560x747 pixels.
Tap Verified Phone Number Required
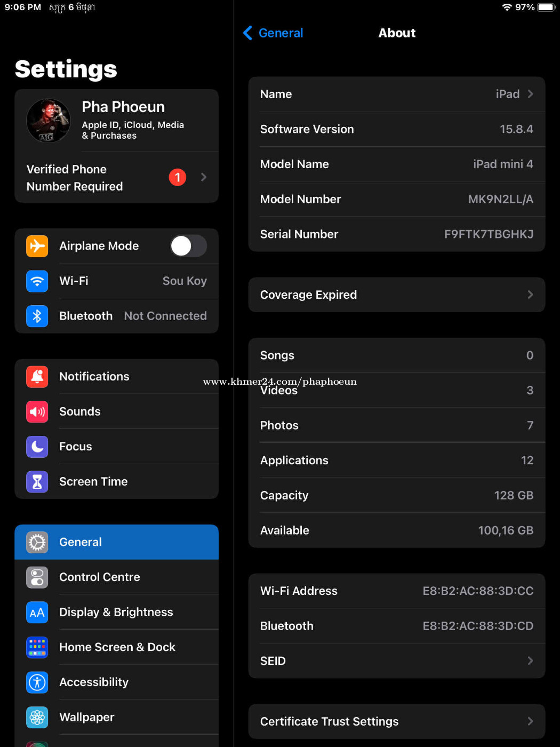[x=117, y=178]
